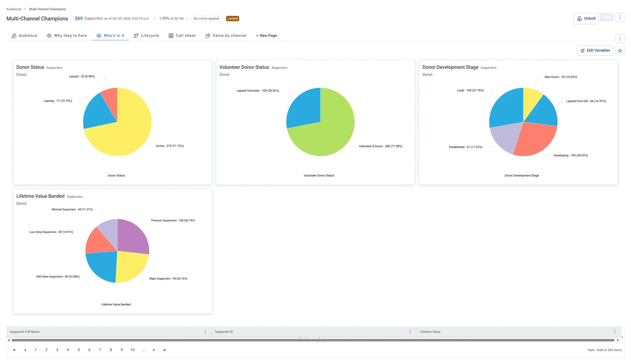Go to last page of table
This screenshot has height=364, width=631.
[x=164, y=350]
